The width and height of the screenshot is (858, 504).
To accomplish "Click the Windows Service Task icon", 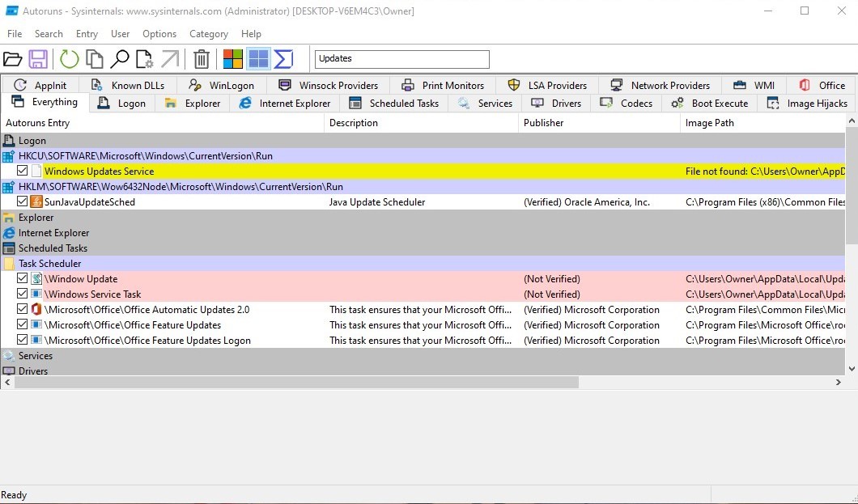I will pos(36,294).
